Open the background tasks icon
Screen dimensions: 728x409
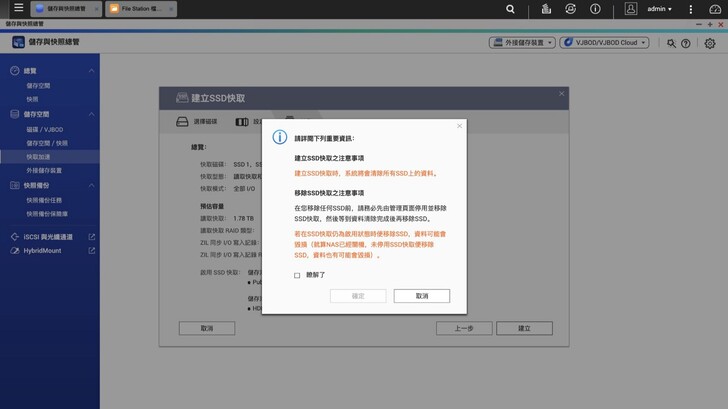click(x=569, y=9)
